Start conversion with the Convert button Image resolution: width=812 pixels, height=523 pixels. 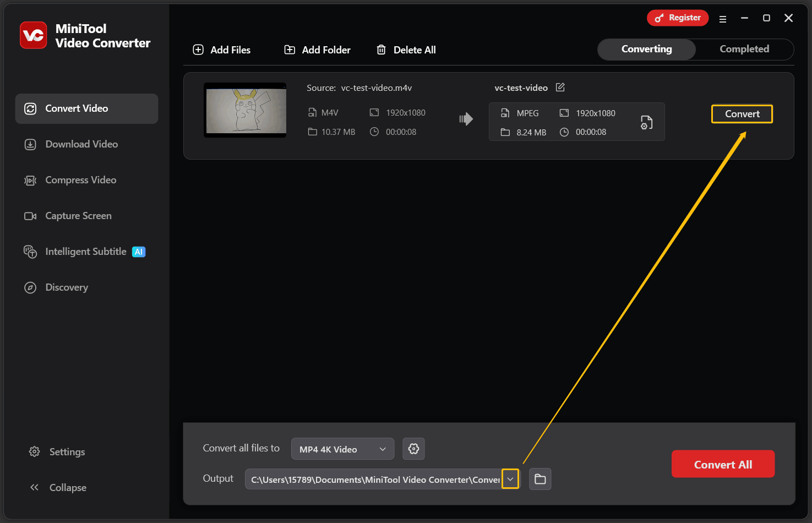(742, 114)
